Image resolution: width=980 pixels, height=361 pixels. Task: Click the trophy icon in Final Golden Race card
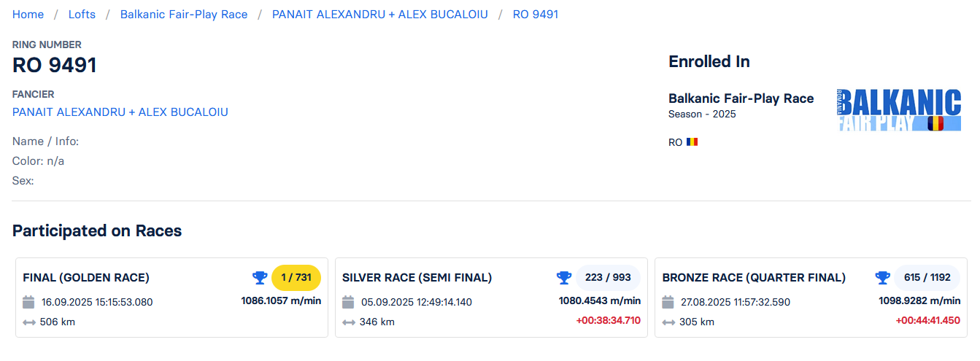tap(260, 278)
